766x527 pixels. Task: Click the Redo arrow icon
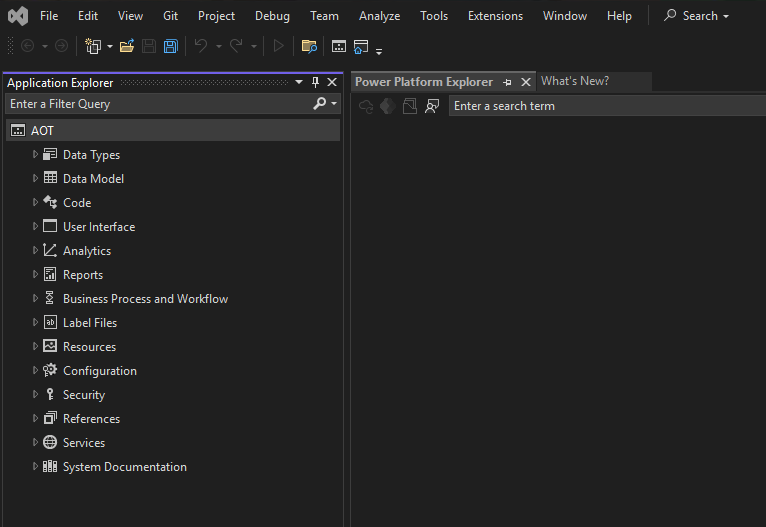(x=236, y=46)
